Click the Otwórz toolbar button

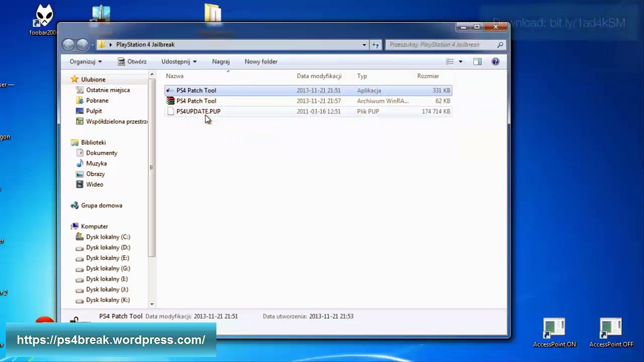[132, 61]
